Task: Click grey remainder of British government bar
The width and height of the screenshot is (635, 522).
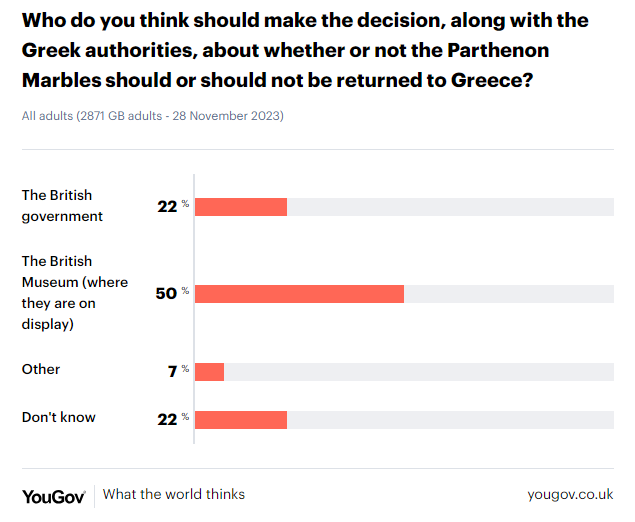Action: click(x=450, y=207)
